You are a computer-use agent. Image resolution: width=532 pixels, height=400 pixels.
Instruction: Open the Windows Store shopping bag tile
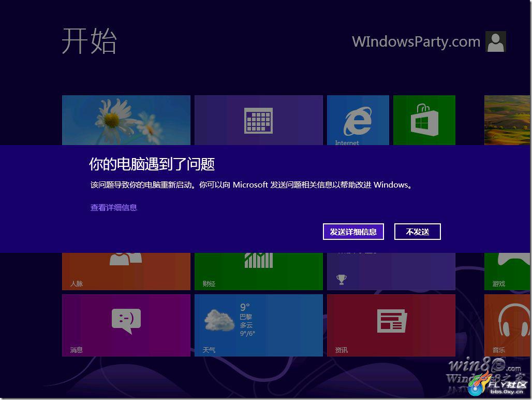coord(424,120)
